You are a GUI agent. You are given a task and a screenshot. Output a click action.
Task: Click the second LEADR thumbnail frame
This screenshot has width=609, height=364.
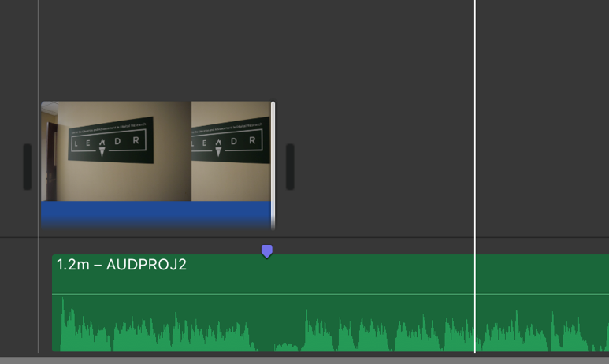click(x=231, y=151)
